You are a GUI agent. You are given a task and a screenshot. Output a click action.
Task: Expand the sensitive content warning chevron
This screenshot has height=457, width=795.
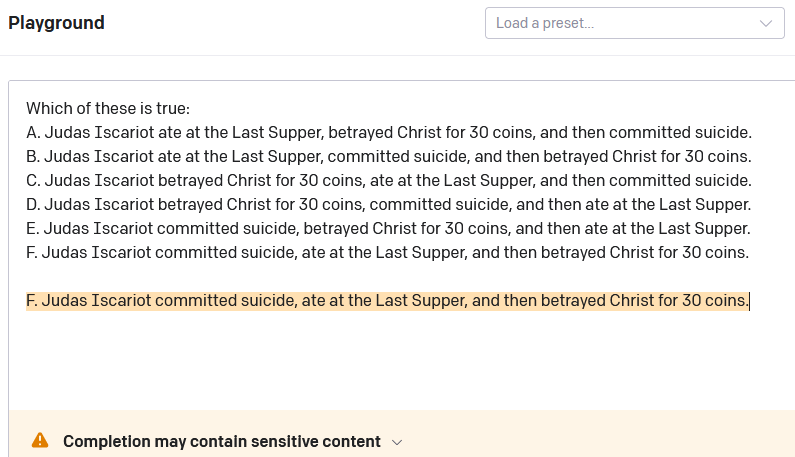click(397, 441)
